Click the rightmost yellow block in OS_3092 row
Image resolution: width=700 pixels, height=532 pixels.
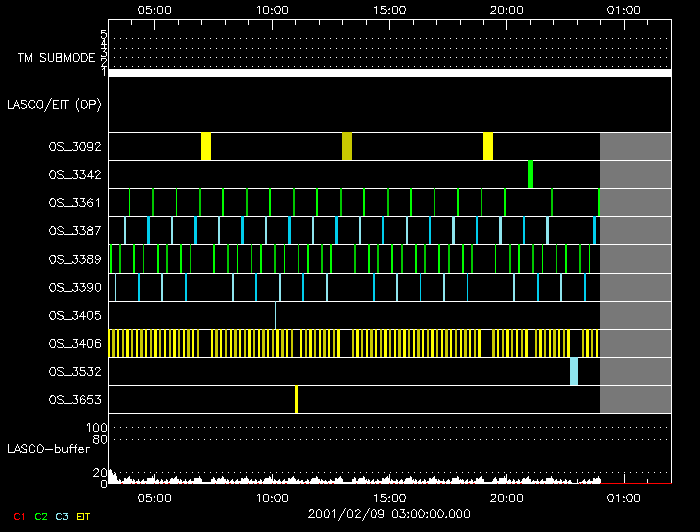[x=488, y=146]
